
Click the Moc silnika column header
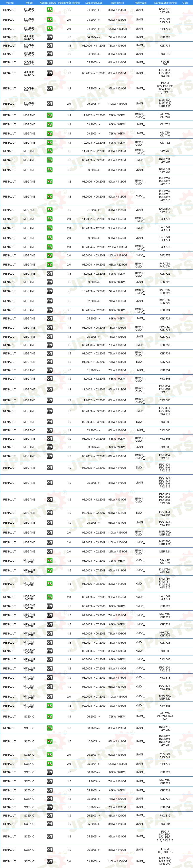pyautogui.click(x=117, y=3)
